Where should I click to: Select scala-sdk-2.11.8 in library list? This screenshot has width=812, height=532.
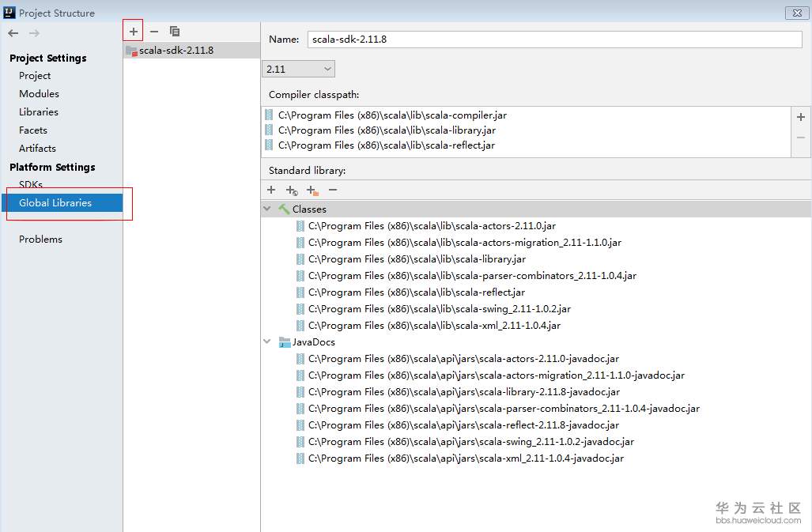[x=191, y=51]
